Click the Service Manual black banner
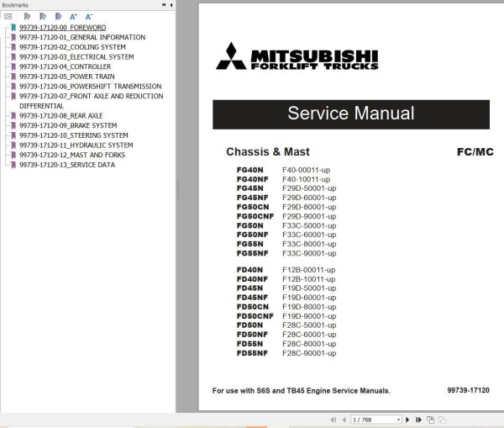Viewport: 504px width, 428px height. point(351,114)
